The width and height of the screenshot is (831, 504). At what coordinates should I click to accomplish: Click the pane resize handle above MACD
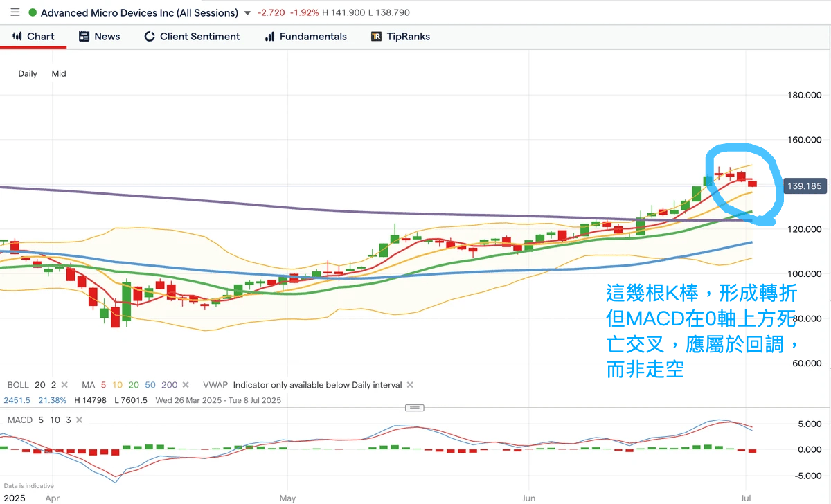click(x=414, y=408)
